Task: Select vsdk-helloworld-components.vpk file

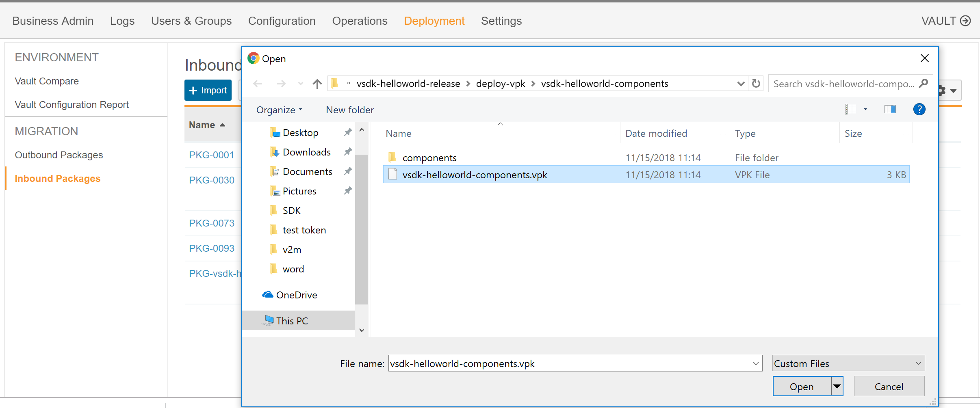Action: coord(474,175)
